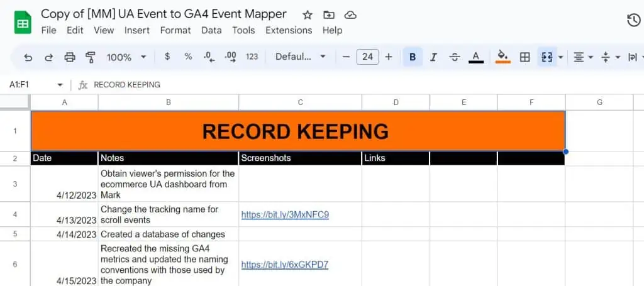Image resolution: width=644 pixels, height=286 pixels.
Task: Select row 5 header
Action: [15, 234]
